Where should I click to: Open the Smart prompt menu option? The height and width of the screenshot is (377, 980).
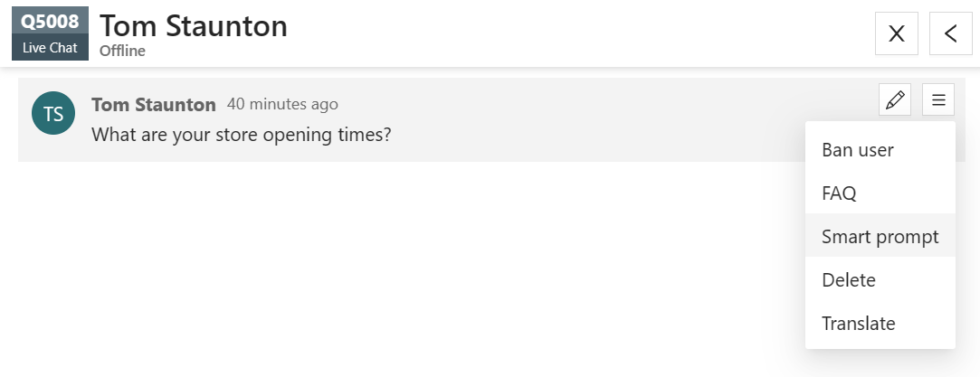880,237
